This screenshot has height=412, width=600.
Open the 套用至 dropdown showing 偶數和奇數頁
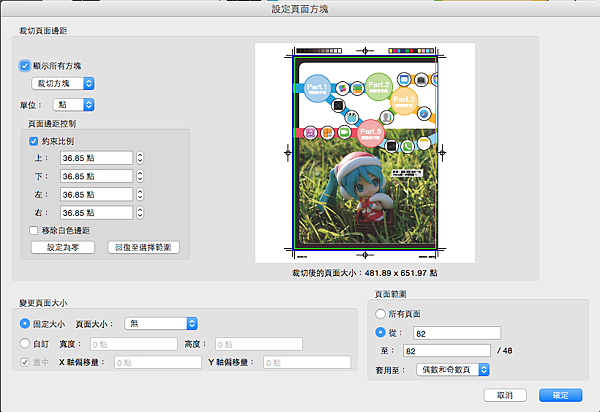coord(453,370)
